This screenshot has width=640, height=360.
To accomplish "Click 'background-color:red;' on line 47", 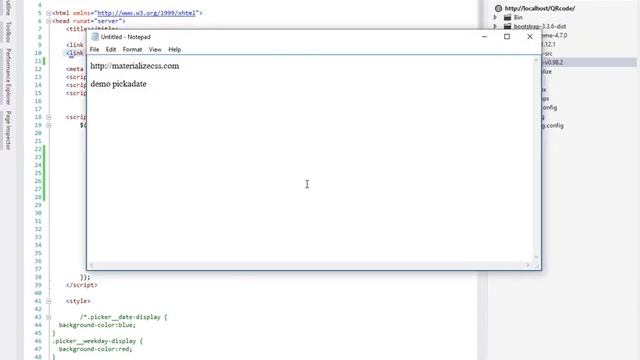I will [x=96, y=349].
